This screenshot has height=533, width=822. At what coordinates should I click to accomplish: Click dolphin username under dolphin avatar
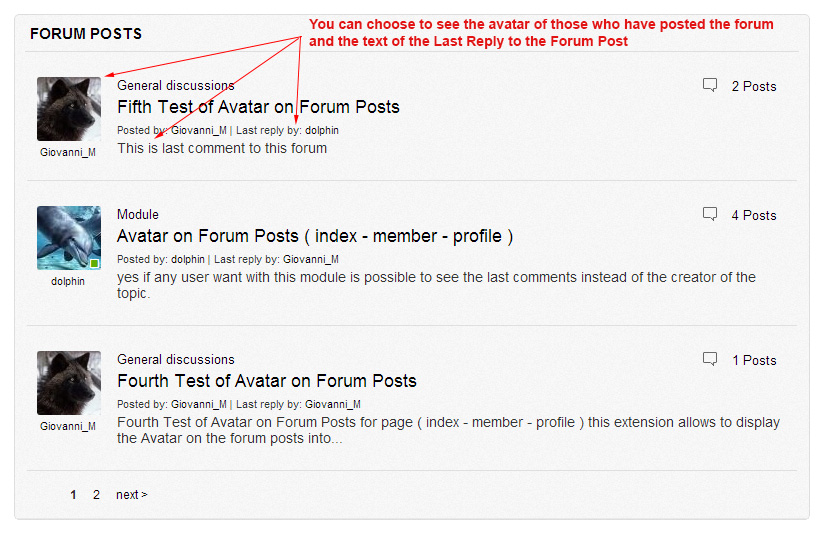click(x=68, y=281)
